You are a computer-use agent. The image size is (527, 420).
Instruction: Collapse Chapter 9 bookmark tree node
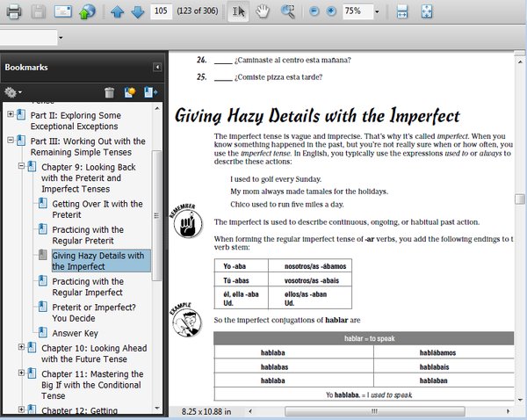click(x=21, y=166)
